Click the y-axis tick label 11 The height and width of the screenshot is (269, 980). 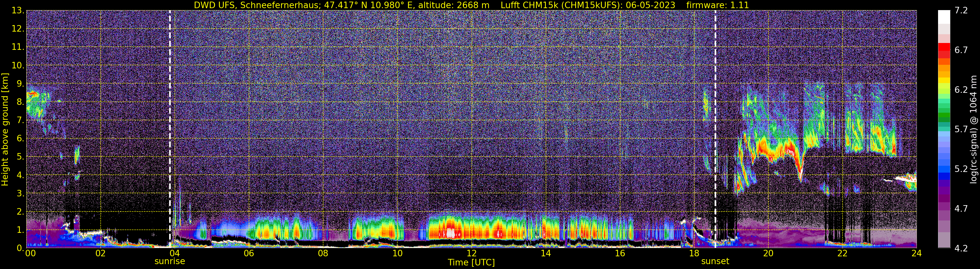click(18, 47)
